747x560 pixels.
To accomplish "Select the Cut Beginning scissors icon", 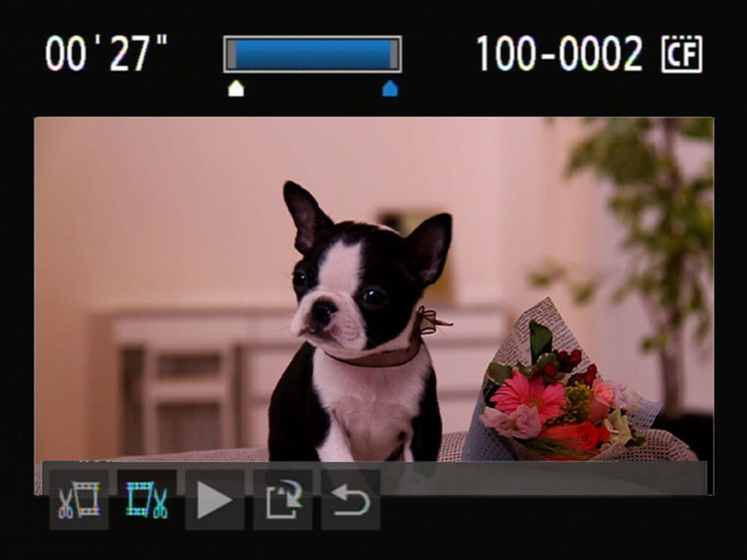I will click(x=79, y=499).
